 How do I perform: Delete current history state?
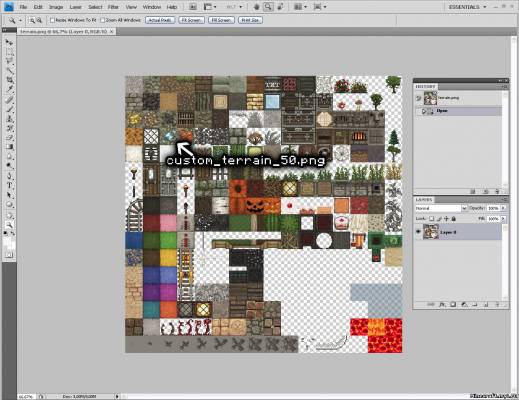pos(497,191)
